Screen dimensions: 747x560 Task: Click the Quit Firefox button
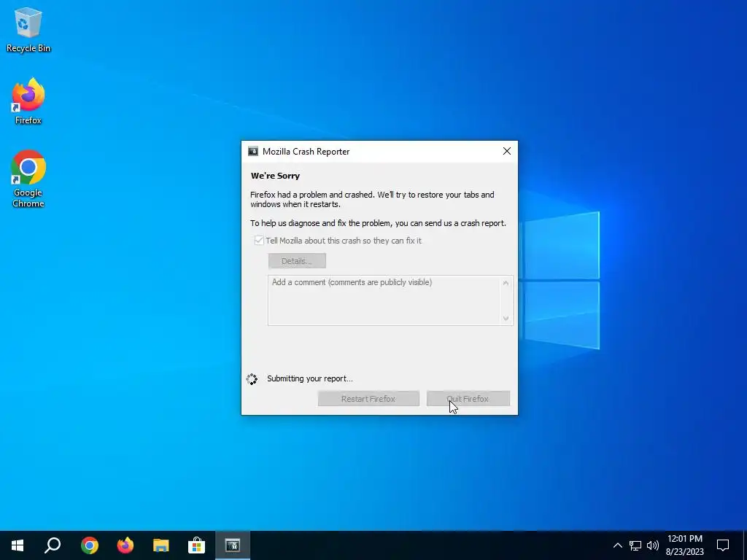click(x=468, y=399)
